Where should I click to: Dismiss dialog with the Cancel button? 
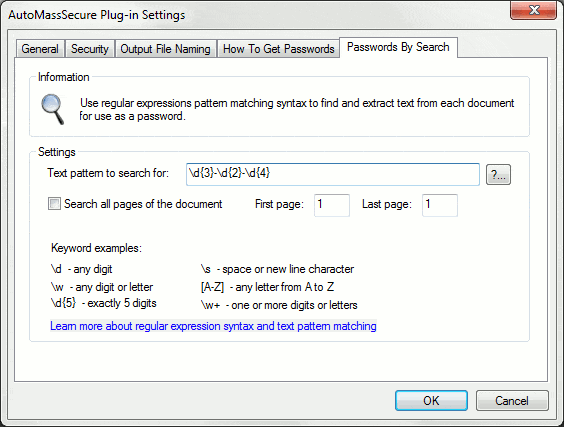point(512,400)
